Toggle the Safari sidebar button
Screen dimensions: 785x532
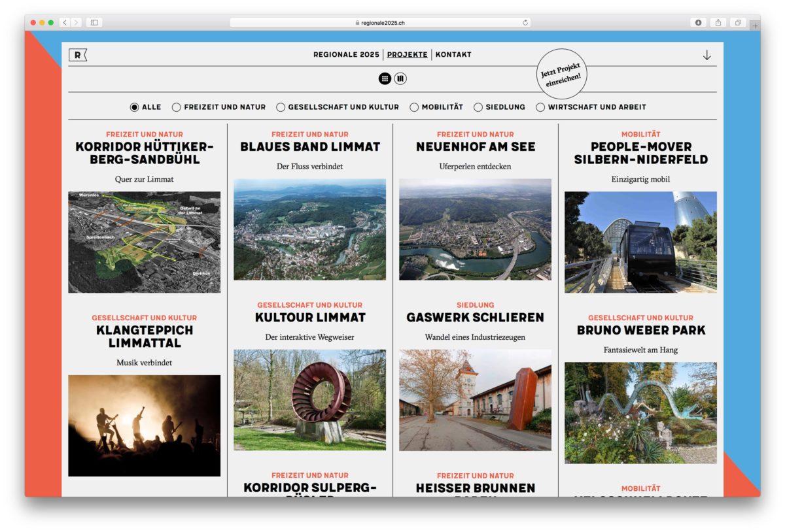click(x=94, y=22)
